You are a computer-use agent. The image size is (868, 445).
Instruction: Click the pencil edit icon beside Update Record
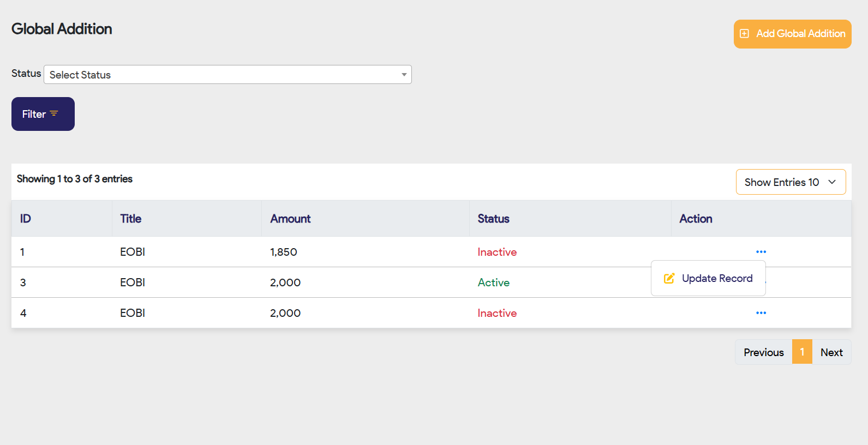[669, 278]
